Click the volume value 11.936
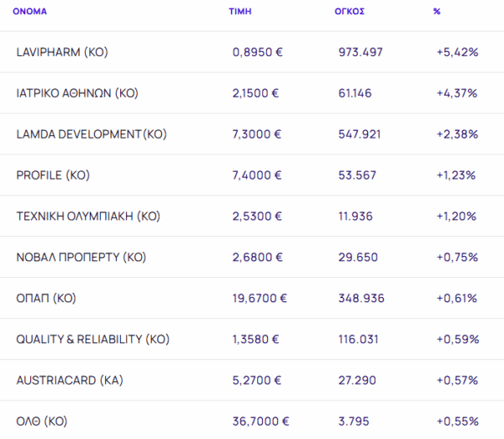Viewport: 504px width, 439px height. (x=355, y=216)
